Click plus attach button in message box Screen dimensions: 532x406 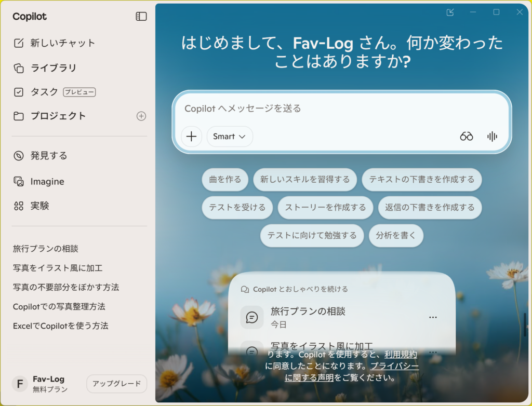pos(191,137)
